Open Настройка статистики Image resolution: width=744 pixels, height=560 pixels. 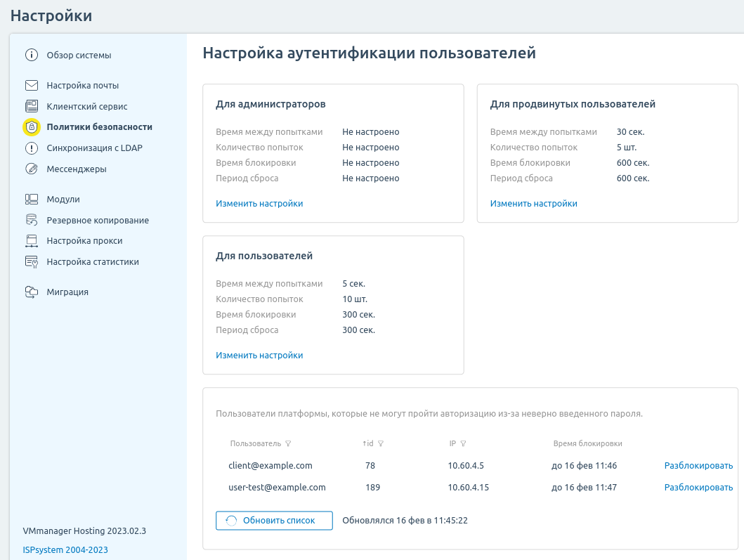93,261
